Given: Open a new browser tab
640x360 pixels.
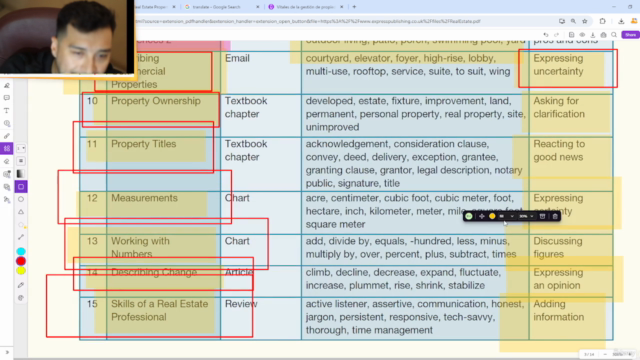Looking at the screenshot, I should pos(354,7).
